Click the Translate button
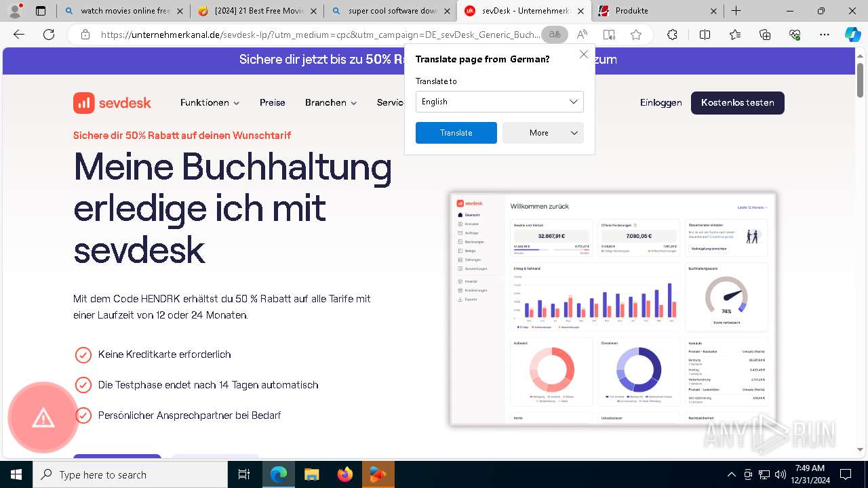Image resolution: width=868 pixels, height=488 pixels. coord(456,133)
